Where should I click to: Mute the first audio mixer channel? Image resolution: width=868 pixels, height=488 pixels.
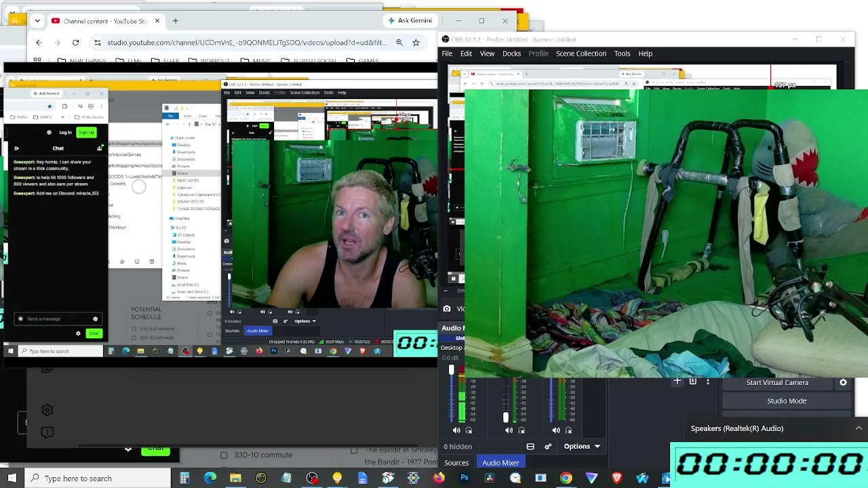tap(456, 430)
